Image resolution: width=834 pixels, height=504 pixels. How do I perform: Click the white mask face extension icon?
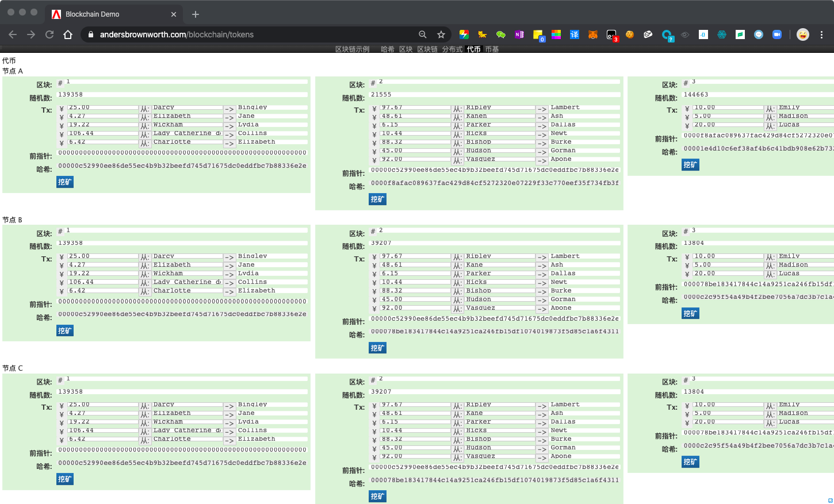click(x=648, y=34)
